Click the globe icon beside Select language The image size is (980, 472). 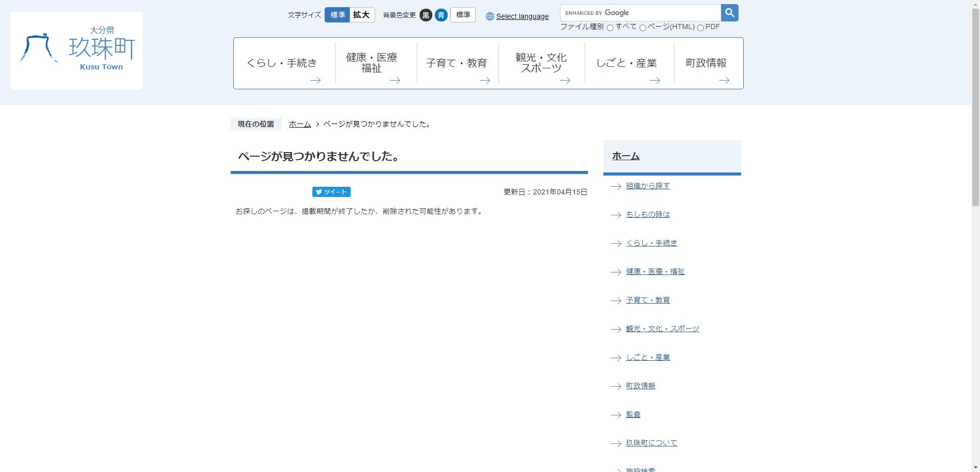pos(489,16)
